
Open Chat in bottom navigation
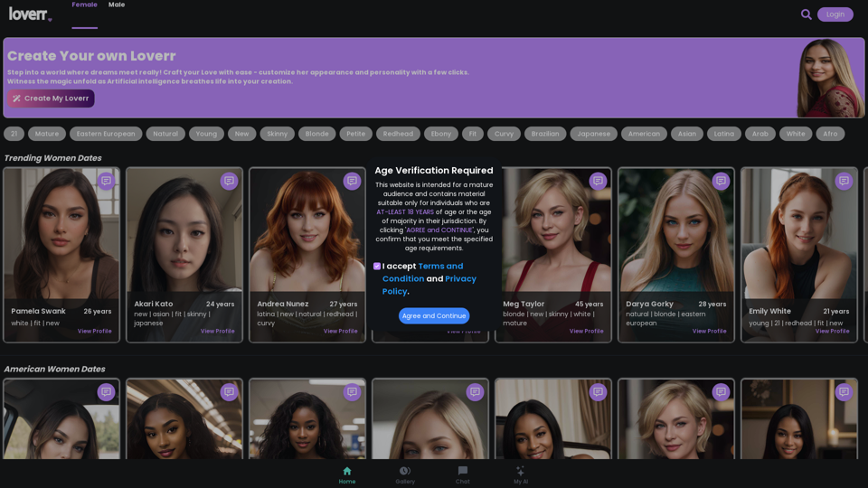[x=463, y=475]
